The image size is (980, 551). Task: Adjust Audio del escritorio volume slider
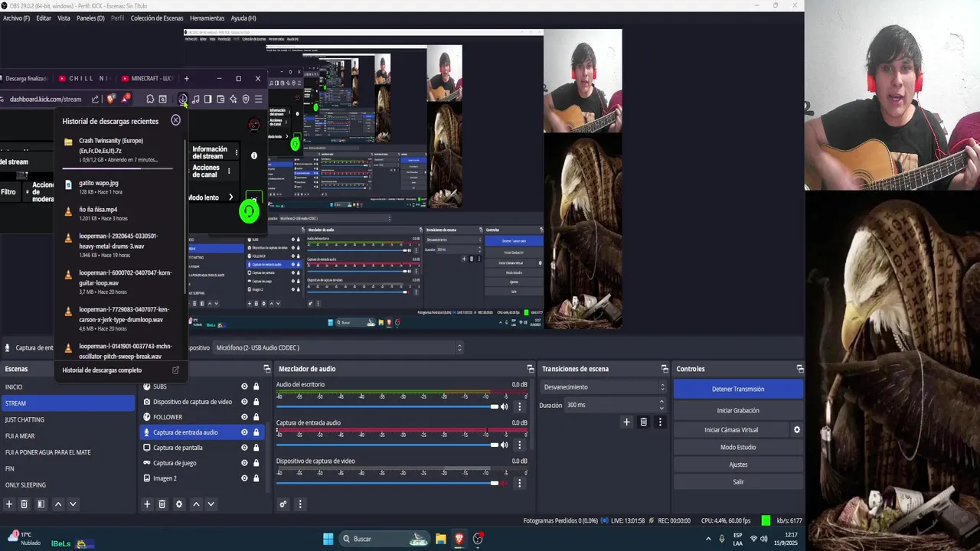click(387, 406)
